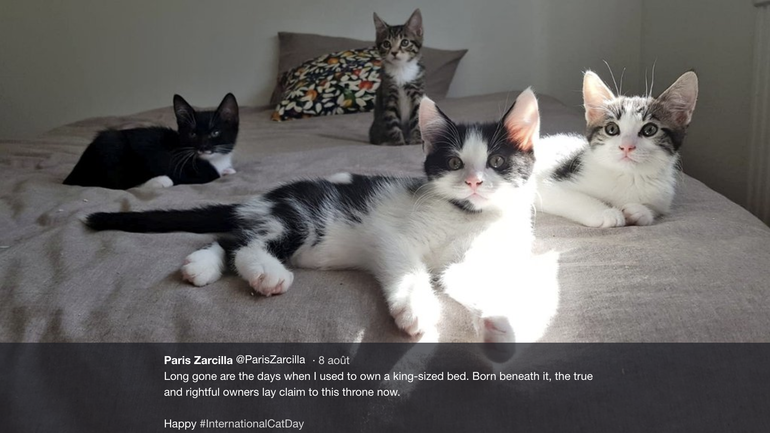Click the word Happy in the tweet
770x433 pixels.
(180, 424)
